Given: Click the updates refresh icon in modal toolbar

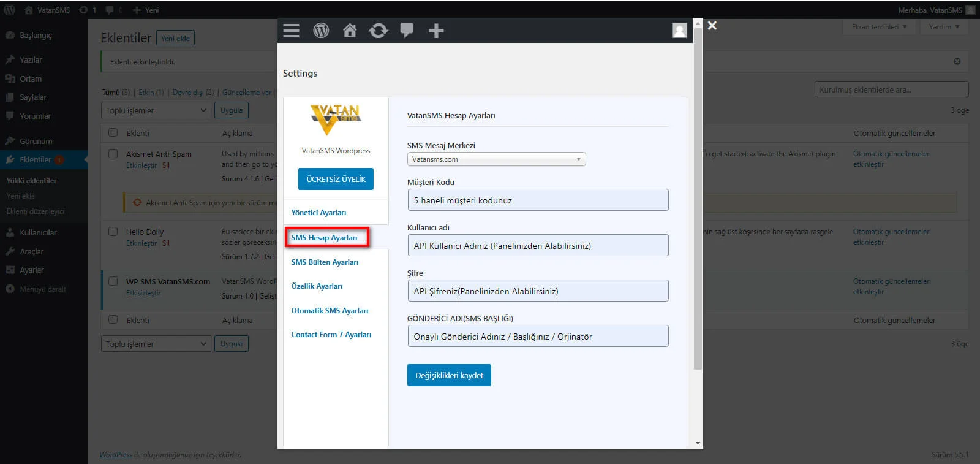Looking at the screenshot, I should (379, 31).
